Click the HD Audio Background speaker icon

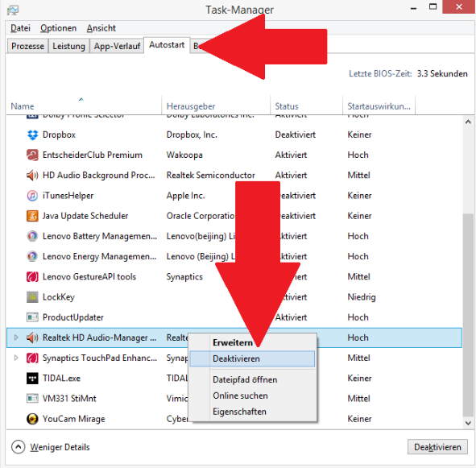[x=32, y=176]
